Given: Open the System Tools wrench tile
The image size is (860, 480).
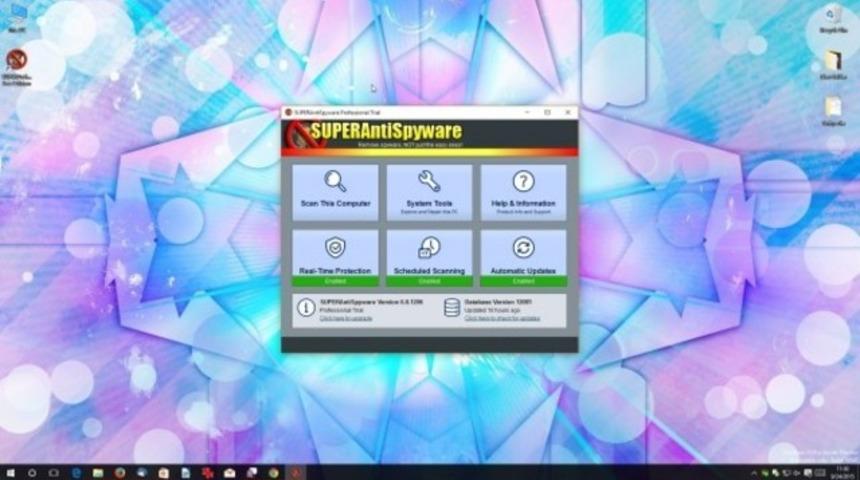Looking at the screenshot, I should (x=429, y=193).
